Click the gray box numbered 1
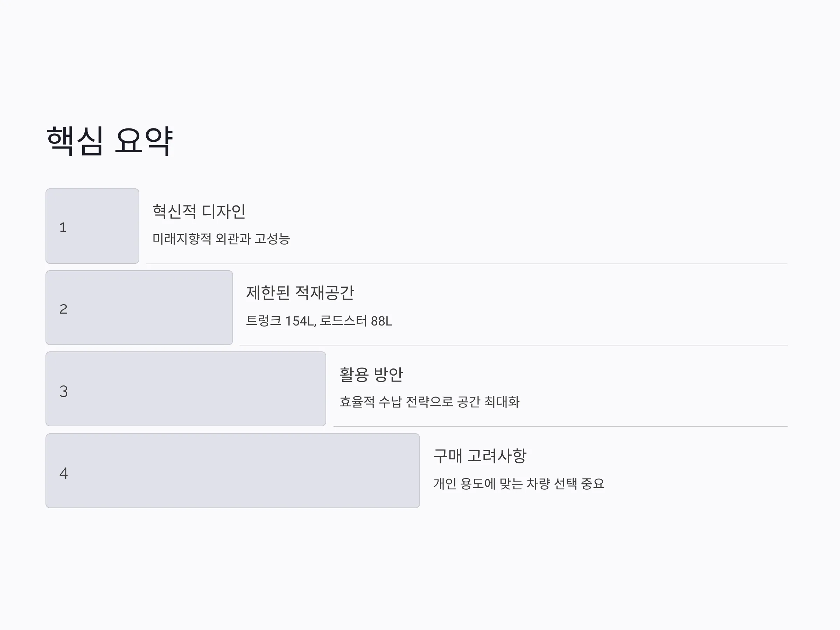 92,226
